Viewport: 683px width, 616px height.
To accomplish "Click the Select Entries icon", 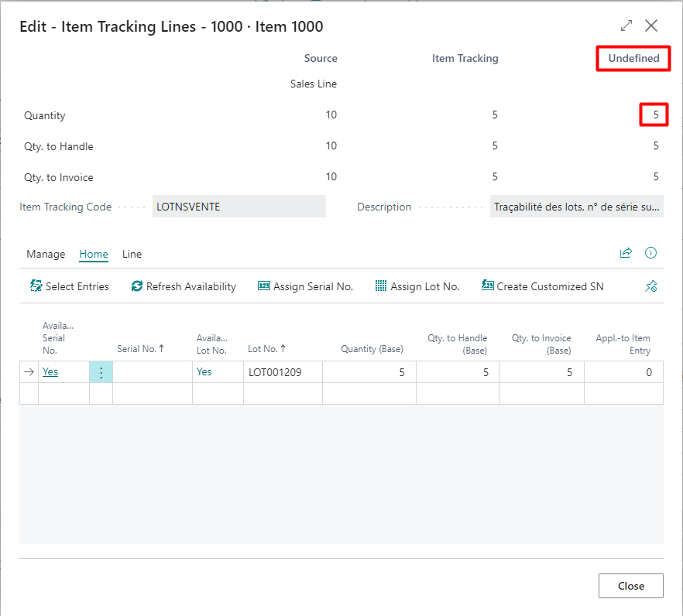I will [36, 286].
